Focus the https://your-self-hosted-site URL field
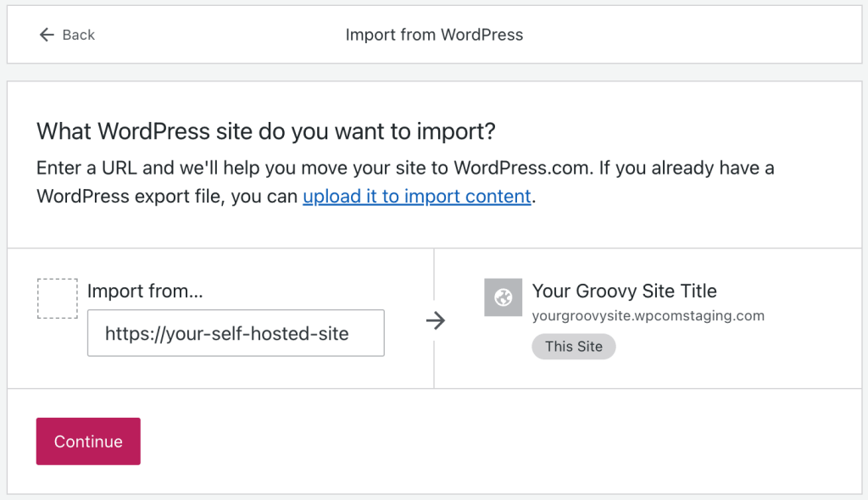The width and height of the screenshot is (868, 500). click(x=236, y=333)
